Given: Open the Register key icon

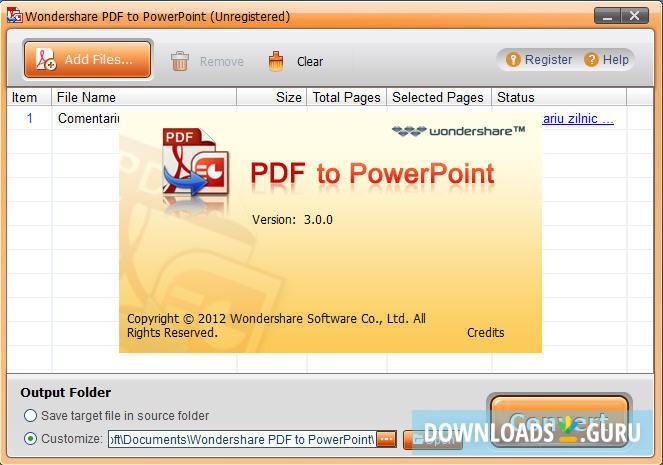Looking at the screenshot, I should coord(513,60).
